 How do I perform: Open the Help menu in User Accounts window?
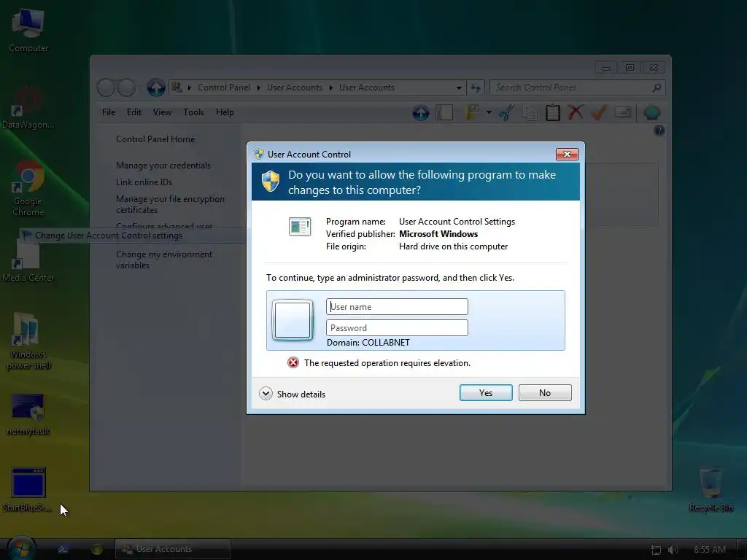225,112
